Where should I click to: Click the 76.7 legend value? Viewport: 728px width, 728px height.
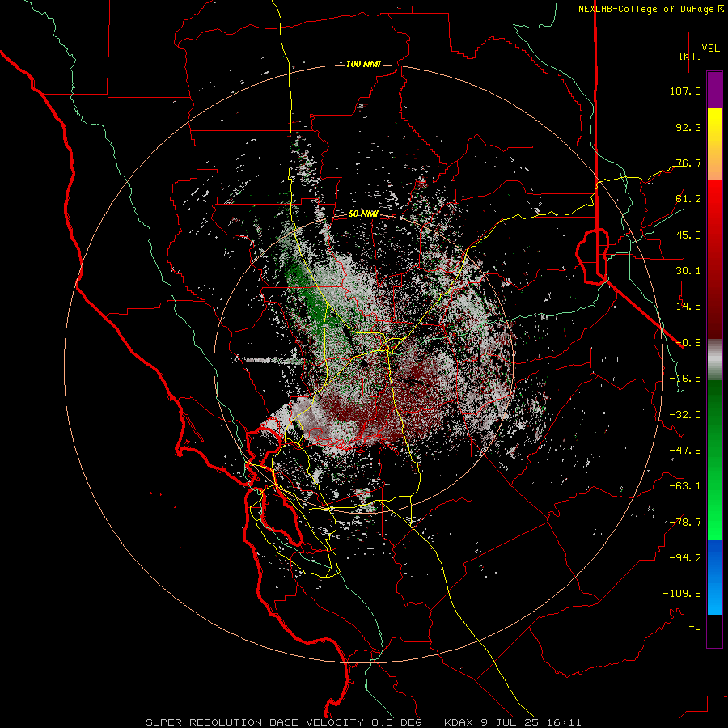point(688,163)
